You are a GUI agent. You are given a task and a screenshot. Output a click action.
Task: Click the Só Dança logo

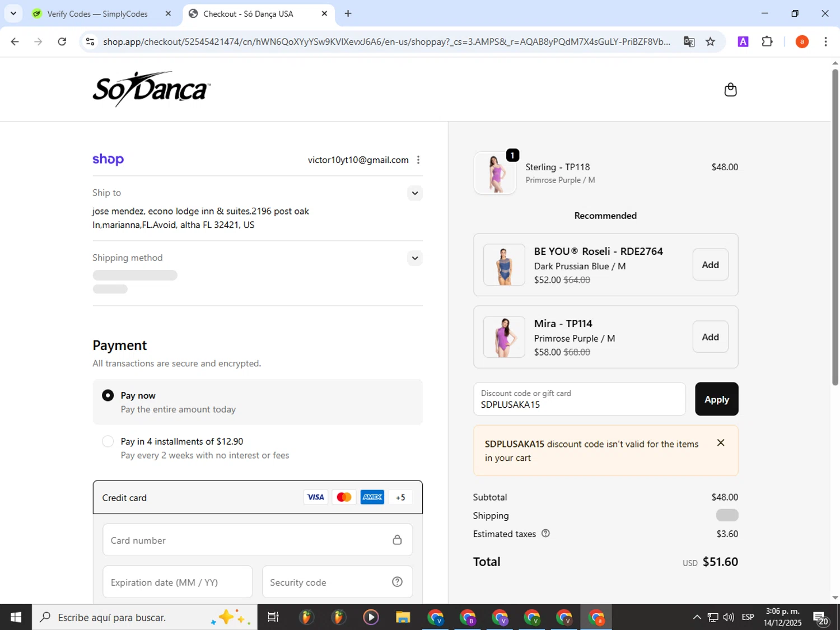151,89
